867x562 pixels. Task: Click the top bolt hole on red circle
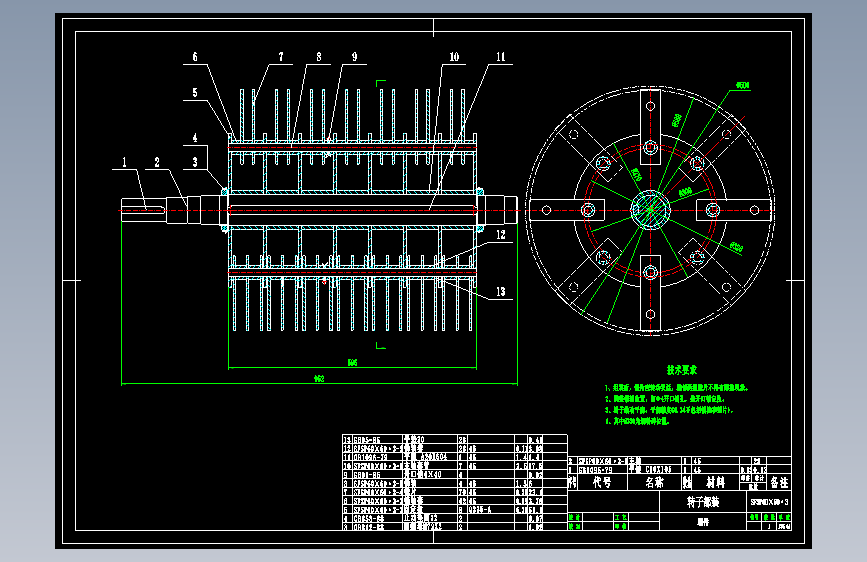(650, 148)
